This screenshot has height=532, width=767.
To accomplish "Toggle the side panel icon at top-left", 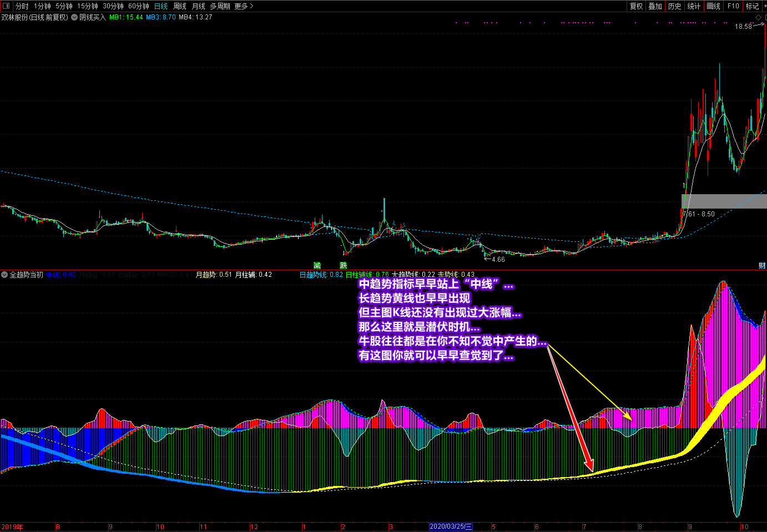I will 6,6.
